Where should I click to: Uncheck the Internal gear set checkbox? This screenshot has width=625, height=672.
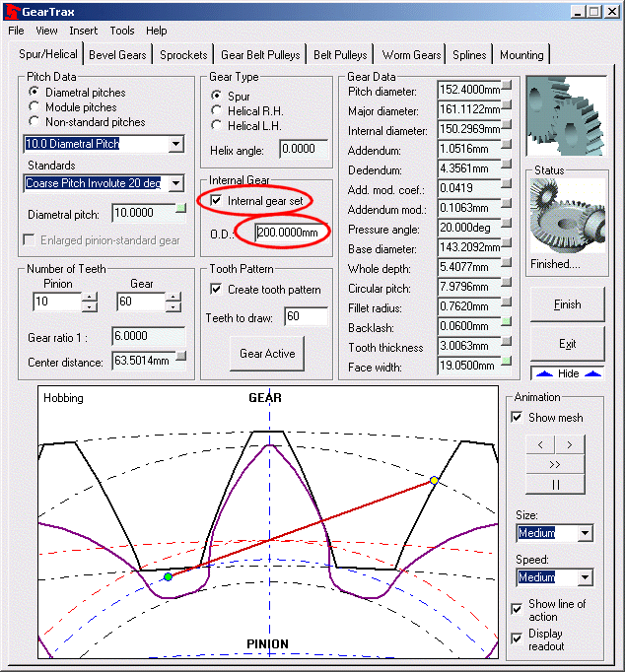tap(216, 200)
